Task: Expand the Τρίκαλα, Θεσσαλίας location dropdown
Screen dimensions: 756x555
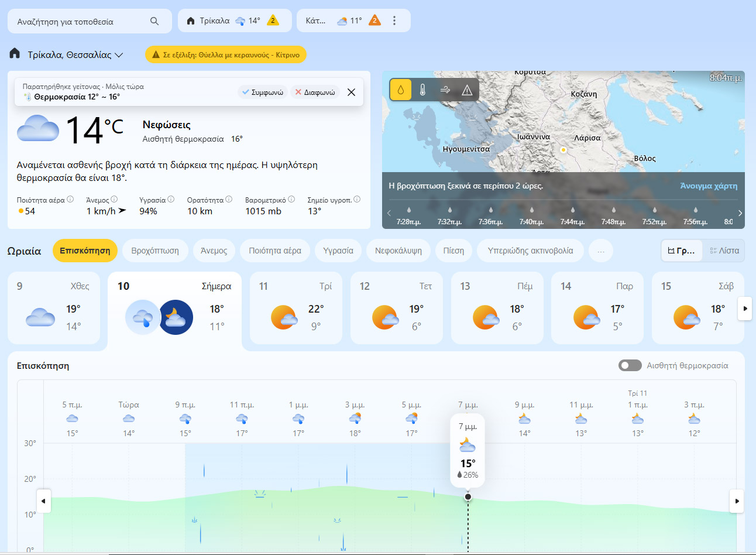Action: click(119, 55)
